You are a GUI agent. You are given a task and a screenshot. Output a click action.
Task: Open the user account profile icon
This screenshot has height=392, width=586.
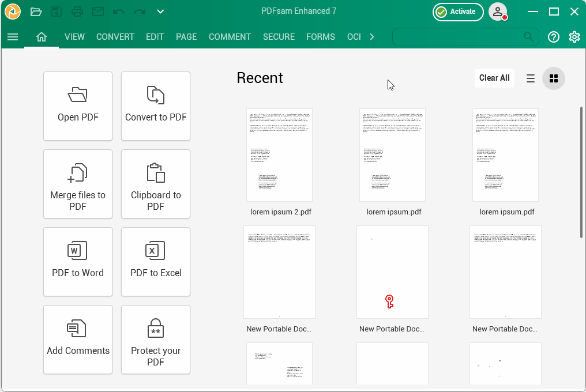click(x=498, y=12)
